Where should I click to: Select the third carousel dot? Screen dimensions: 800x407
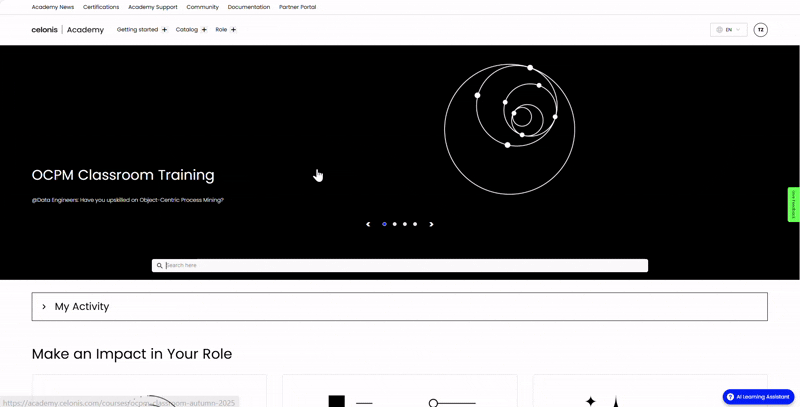point(405,224)
